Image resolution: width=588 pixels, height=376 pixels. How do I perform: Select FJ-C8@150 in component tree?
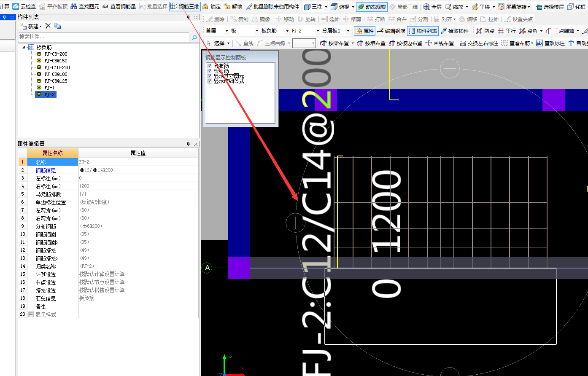[x=56, y=61]
